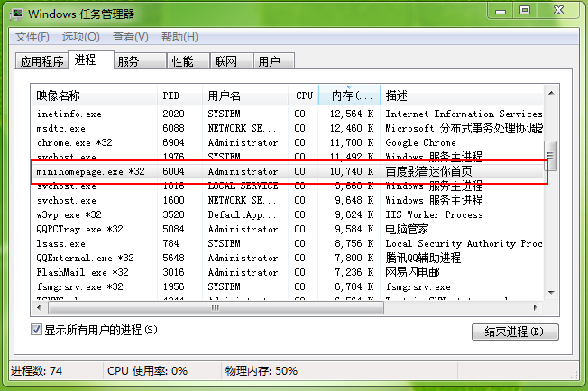588x391 pixels.
Task: Click CPU 使用率: 0% status entry
Action: [147, 371]
